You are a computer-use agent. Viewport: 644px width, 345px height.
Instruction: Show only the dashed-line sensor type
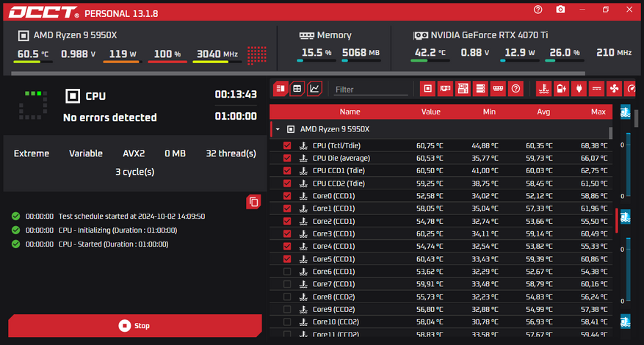click(596, 89)
